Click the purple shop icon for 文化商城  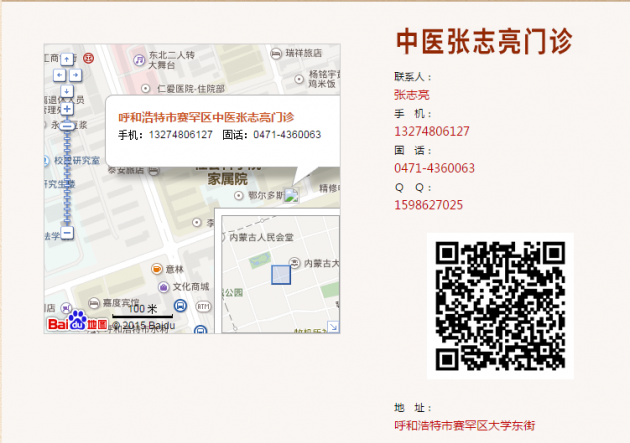[163, 287]
